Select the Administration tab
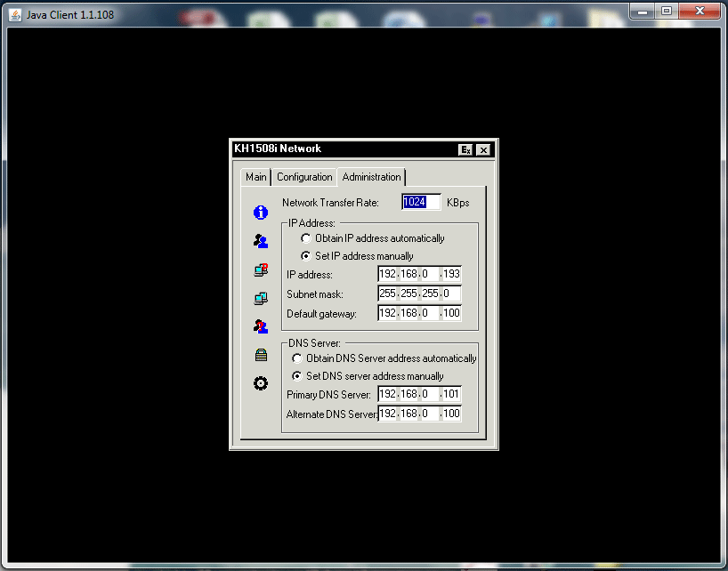Viewport: 728px width, 571px height. (x=371, y=177)
